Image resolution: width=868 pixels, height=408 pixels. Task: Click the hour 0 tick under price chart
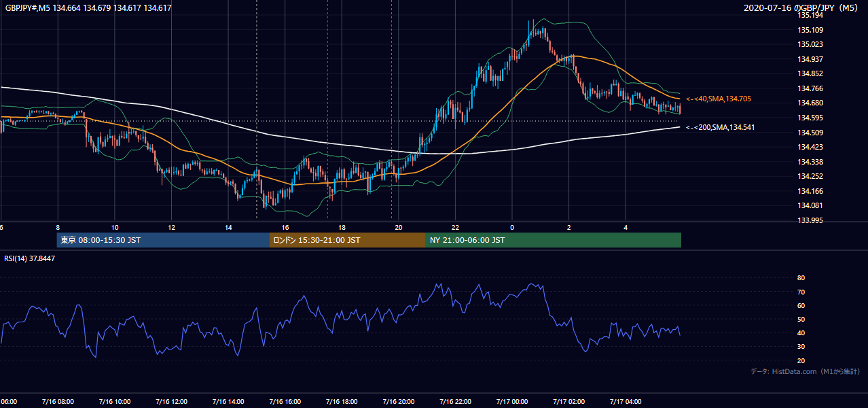click(x=512, y=228)
